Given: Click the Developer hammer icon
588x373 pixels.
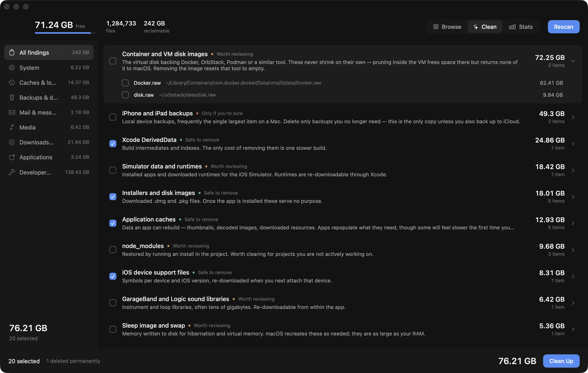Looking at the screenshot, I should [x=12, y=172].
